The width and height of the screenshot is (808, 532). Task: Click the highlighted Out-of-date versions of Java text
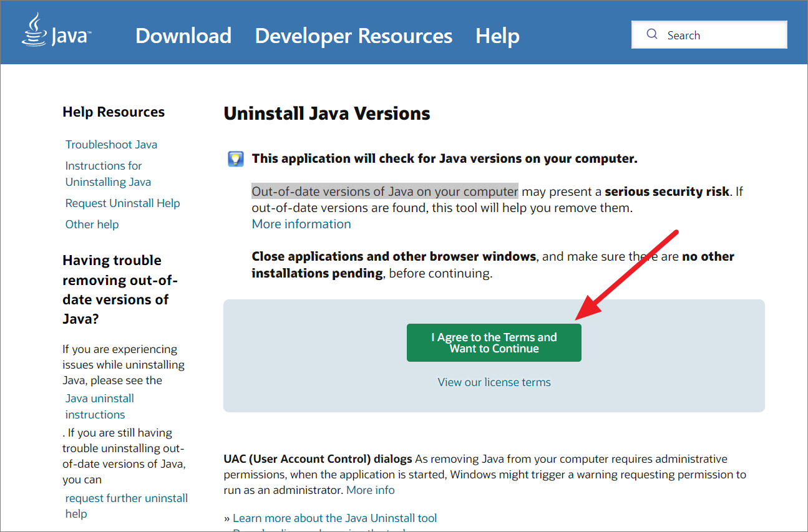click(385, 191)
